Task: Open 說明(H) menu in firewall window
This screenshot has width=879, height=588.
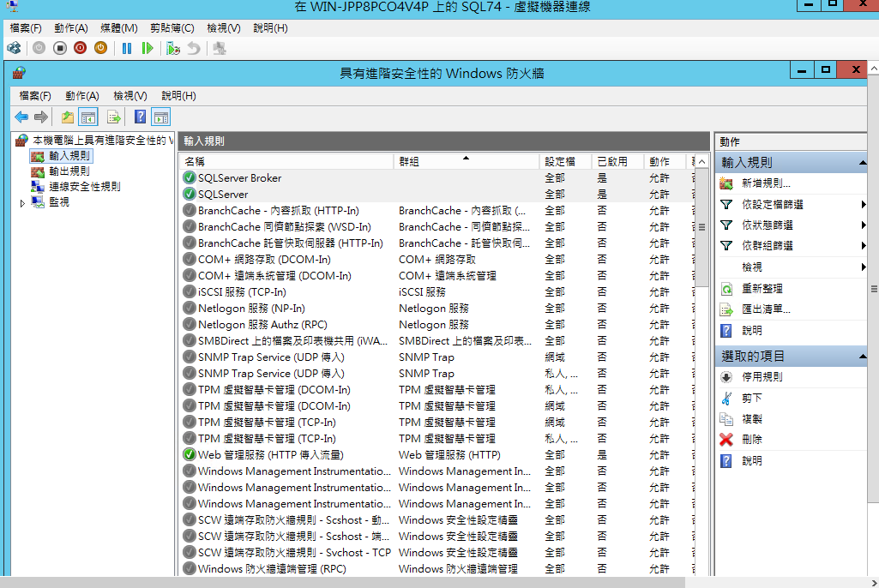Action: tap(179, 96)
